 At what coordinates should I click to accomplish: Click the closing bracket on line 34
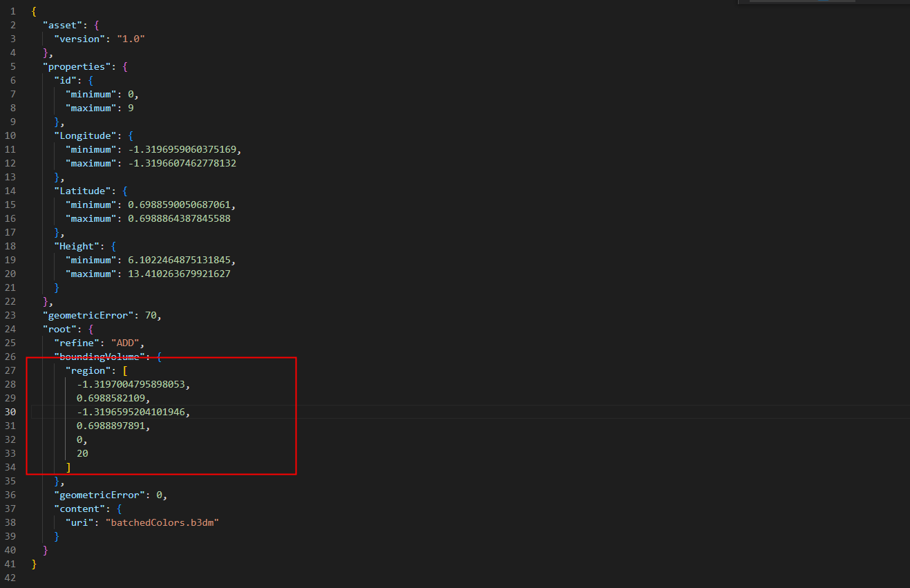click(68, 467)
